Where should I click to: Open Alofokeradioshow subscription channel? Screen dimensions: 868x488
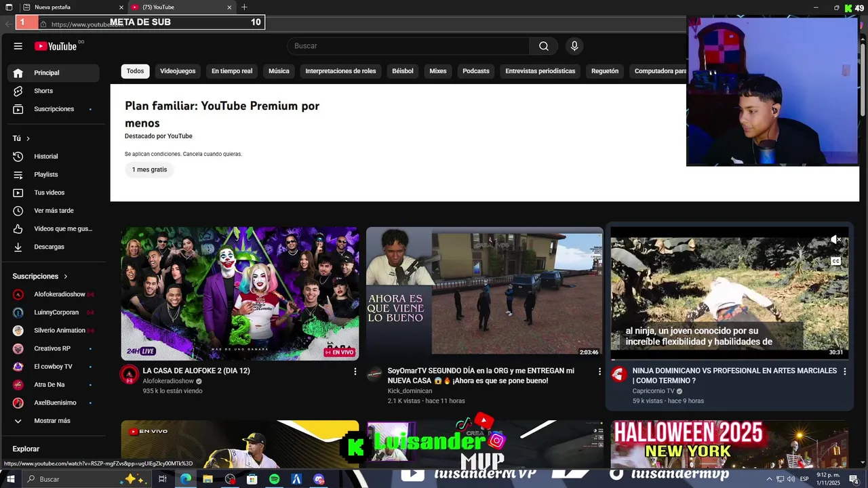pos(54,294)
